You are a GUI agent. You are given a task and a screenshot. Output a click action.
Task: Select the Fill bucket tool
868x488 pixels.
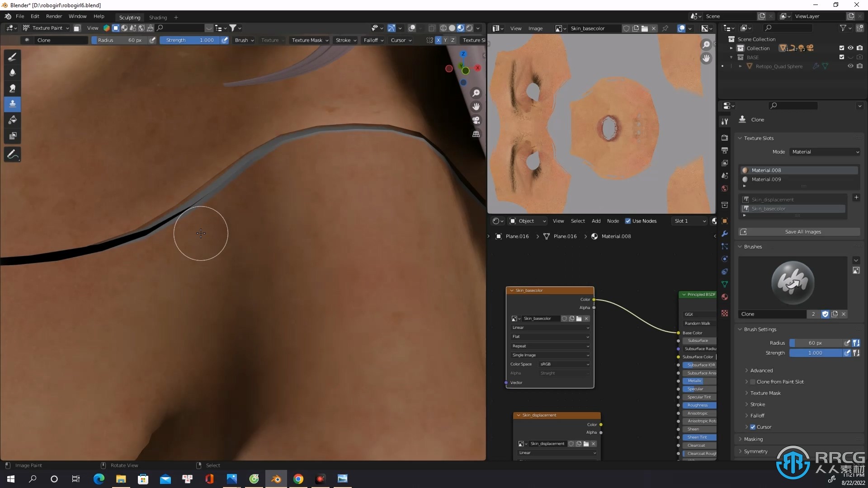[13, 120]
